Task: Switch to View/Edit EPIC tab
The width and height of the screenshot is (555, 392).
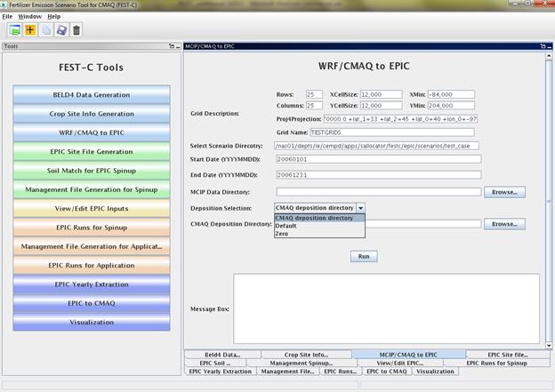Action: point(400,363)
